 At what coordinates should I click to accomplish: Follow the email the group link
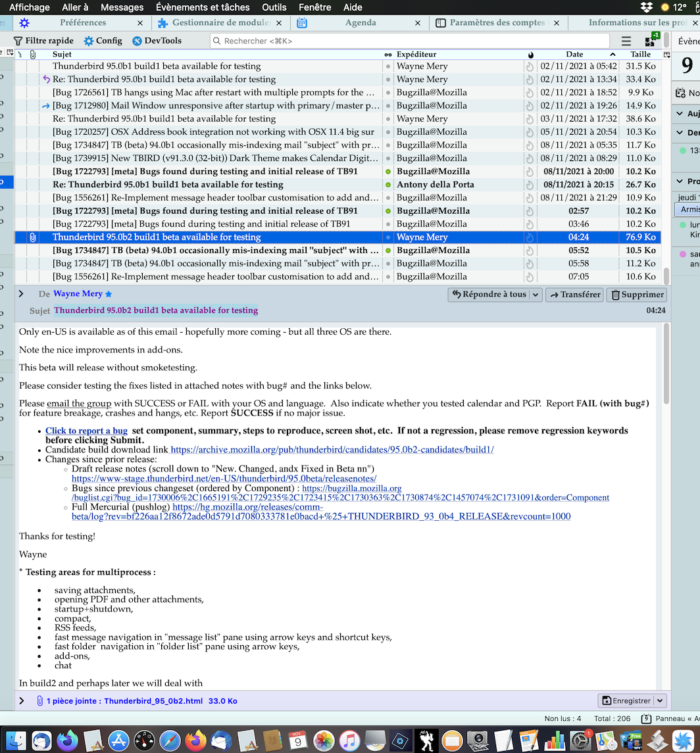pos(79,403)
